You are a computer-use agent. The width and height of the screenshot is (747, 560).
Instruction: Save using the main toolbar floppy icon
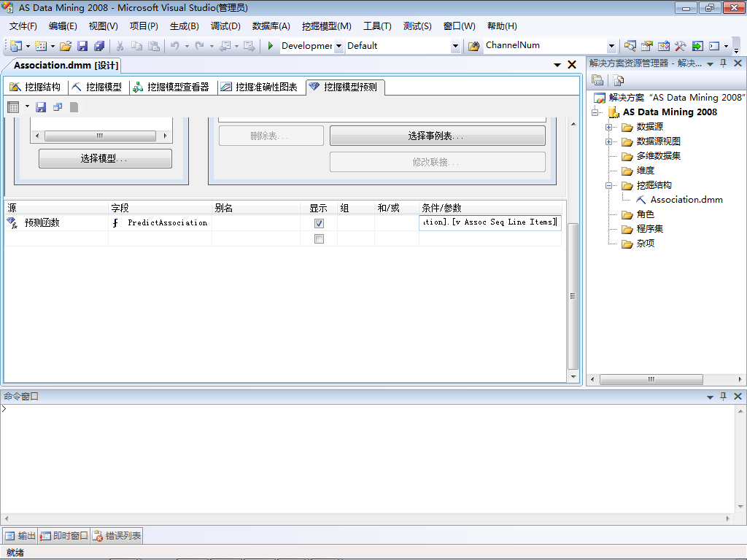point(82,46)
